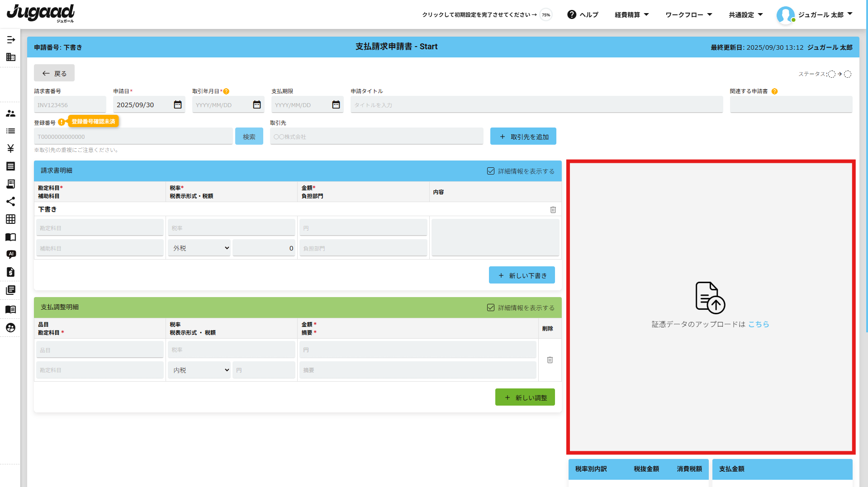Click the 申請タイトル input field
The image size is (868, 487).
point(536,105)
